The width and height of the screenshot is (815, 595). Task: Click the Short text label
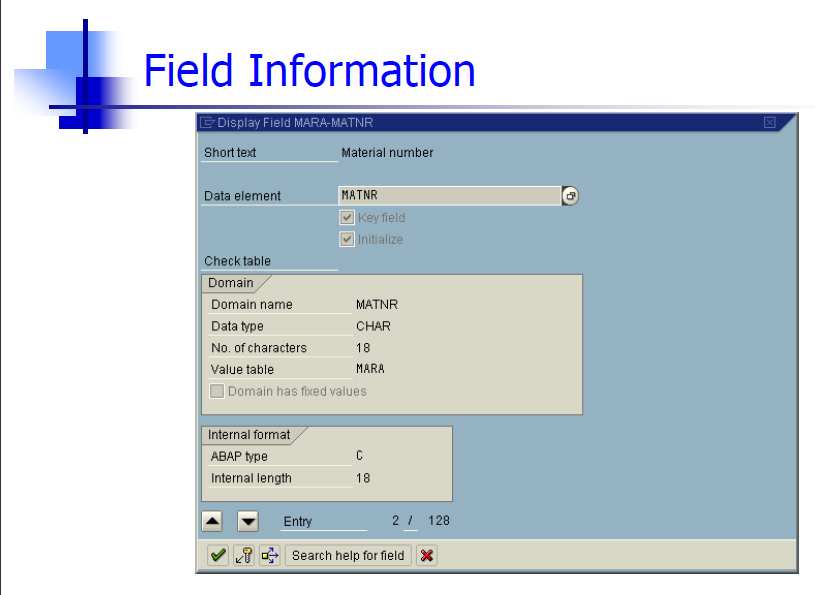tap(230, 152)
